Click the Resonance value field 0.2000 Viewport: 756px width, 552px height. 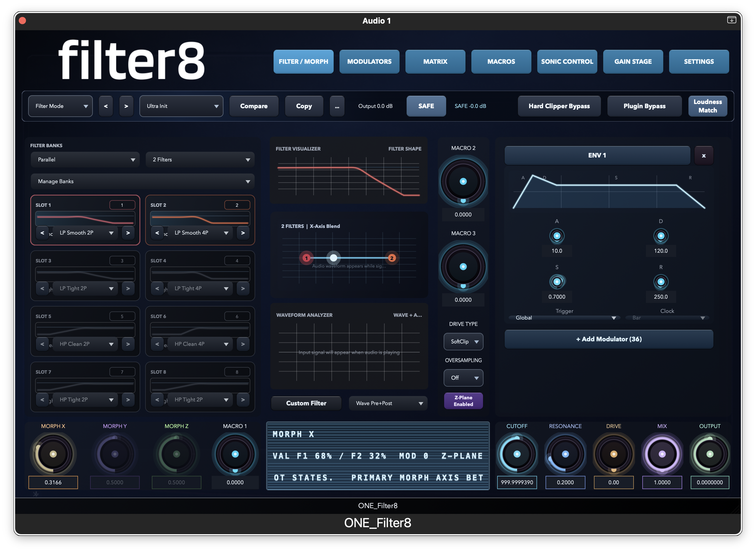tap(565, 482)
